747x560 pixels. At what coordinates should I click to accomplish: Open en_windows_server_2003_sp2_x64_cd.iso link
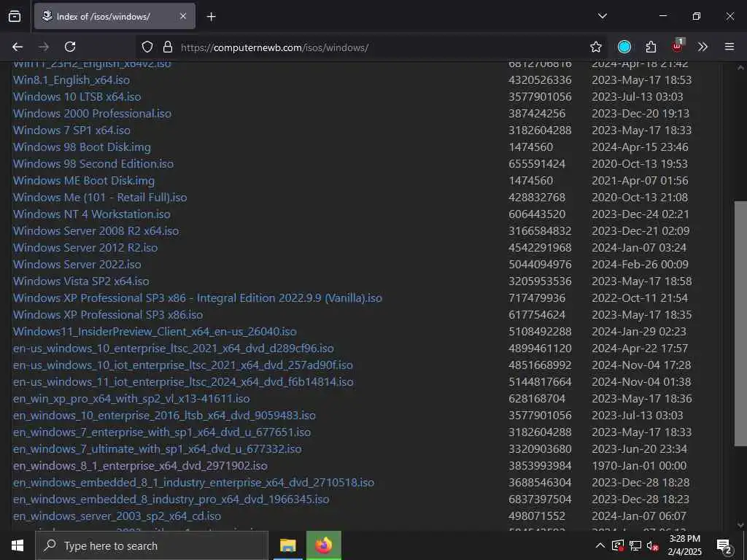pos(117,516)
